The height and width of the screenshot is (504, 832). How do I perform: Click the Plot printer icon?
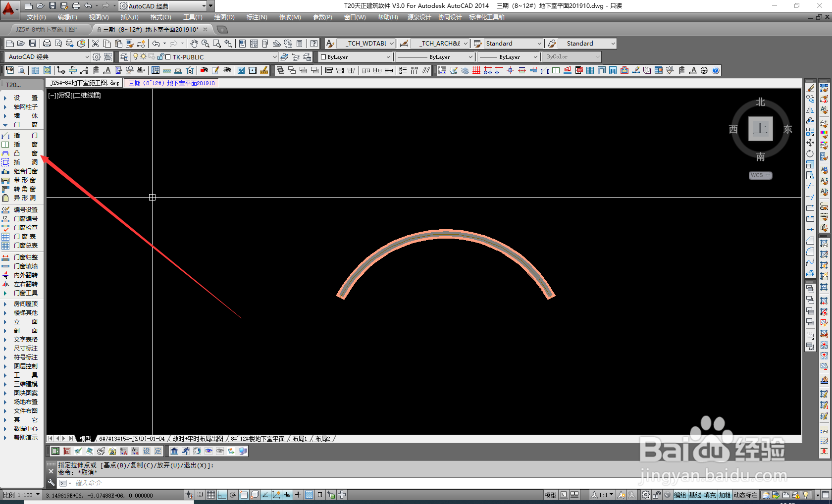[x=47, y=44]
